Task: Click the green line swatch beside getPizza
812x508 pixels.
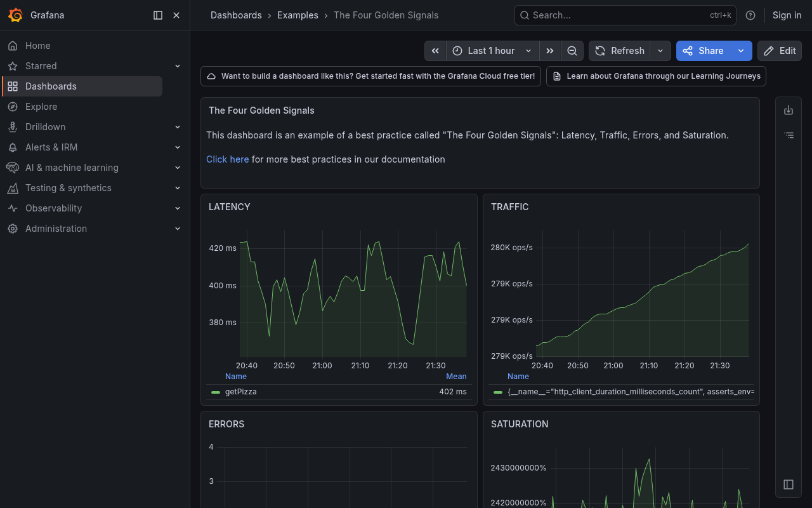Action: click(x=215, y=392)
